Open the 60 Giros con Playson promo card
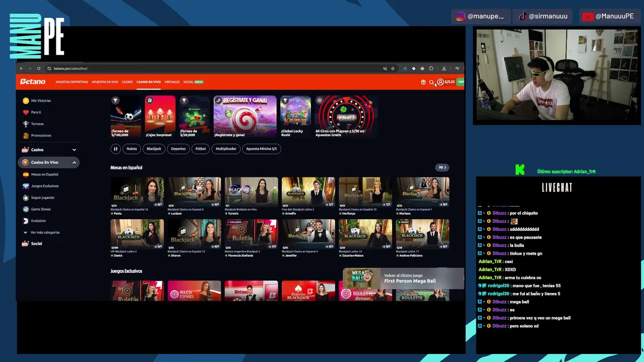644x362 pixels. pyautogui.click(x=345, y=117)
